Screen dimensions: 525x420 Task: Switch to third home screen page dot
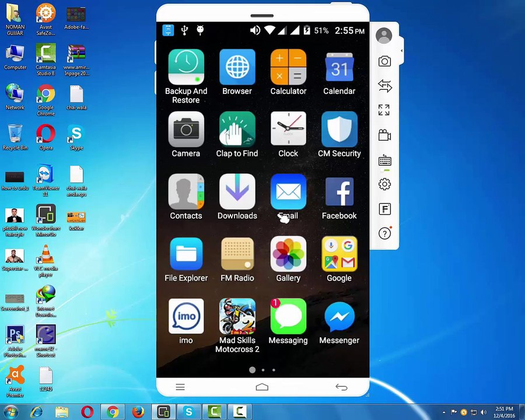(x=274, y=370)
